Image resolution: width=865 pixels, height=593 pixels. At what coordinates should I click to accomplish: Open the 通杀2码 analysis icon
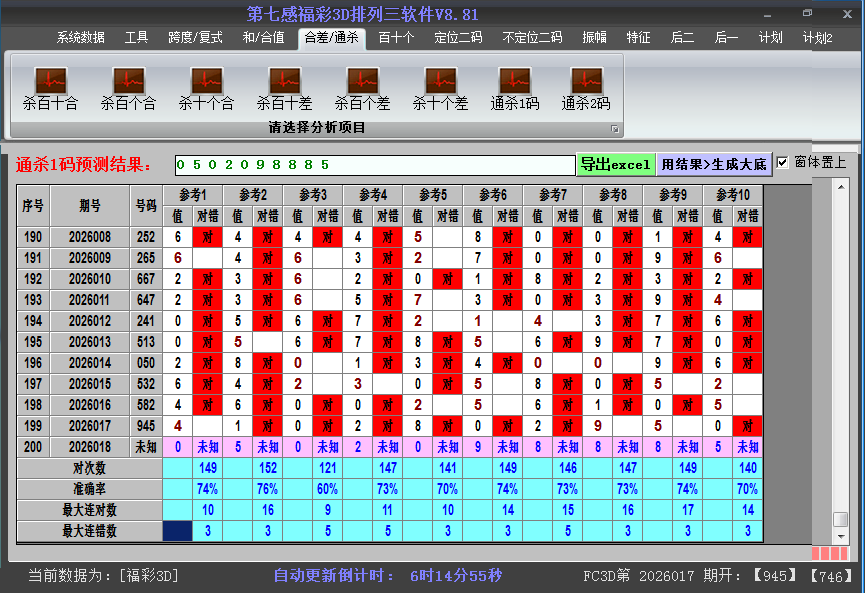point(586,87)
